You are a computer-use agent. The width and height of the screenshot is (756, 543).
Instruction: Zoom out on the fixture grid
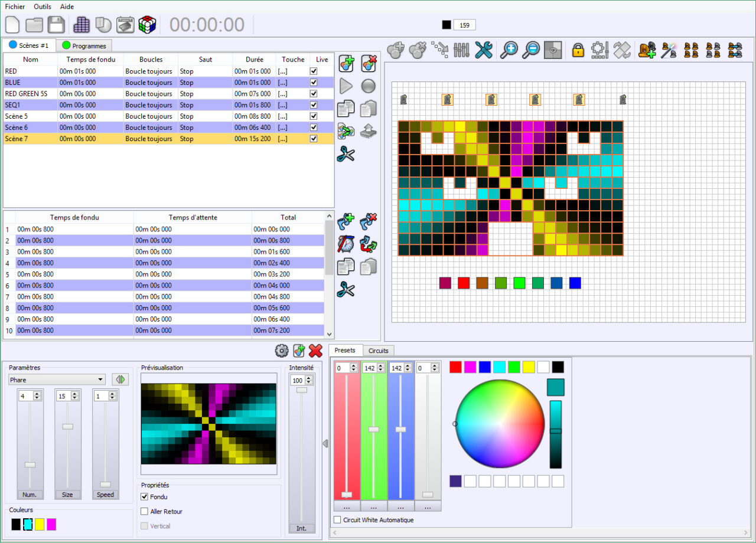[x=531, y=50]
